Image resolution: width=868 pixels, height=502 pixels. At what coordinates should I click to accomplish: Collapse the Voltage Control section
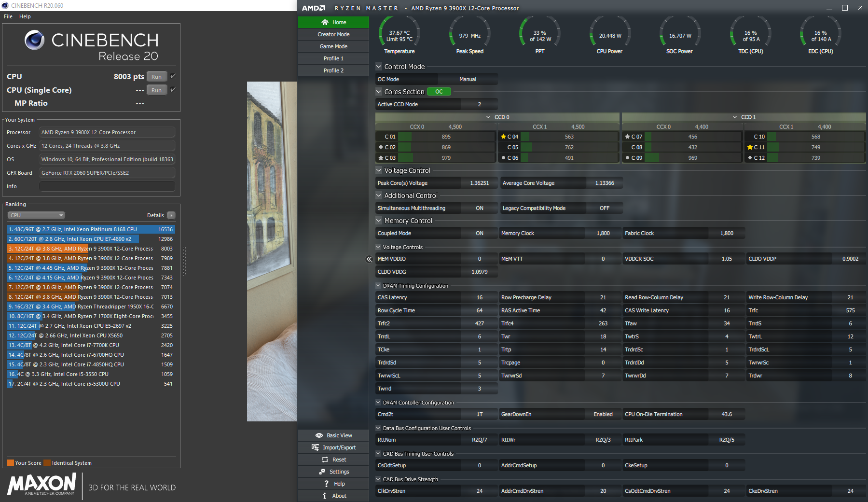click(x=379, y=170)
